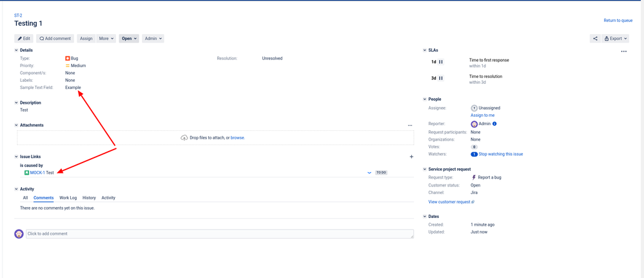Screen dimensions: 644x278
Task: Click the Example sample text value
Action: pyautogui.click(x=73, y=88)
